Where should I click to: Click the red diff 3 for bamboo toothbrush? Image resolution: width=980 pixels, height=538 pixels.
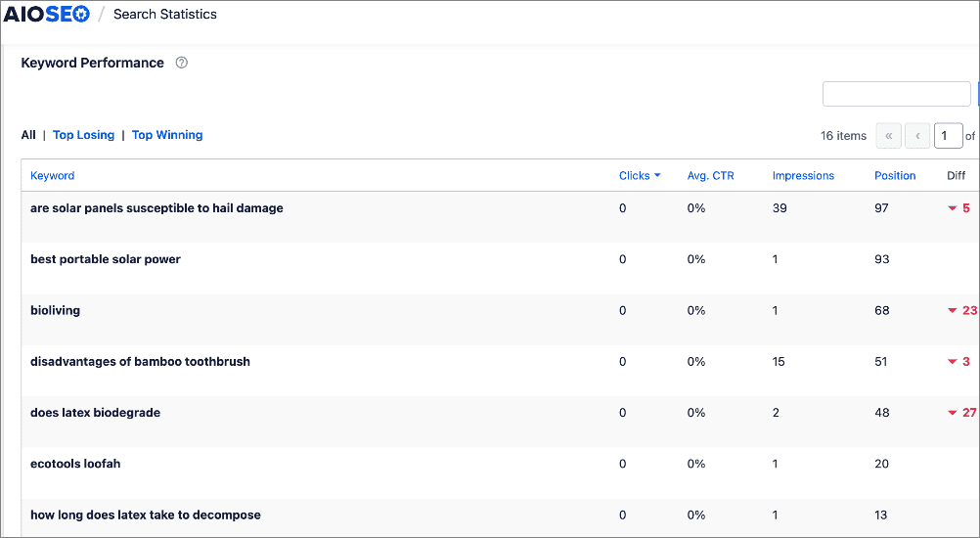959,362
